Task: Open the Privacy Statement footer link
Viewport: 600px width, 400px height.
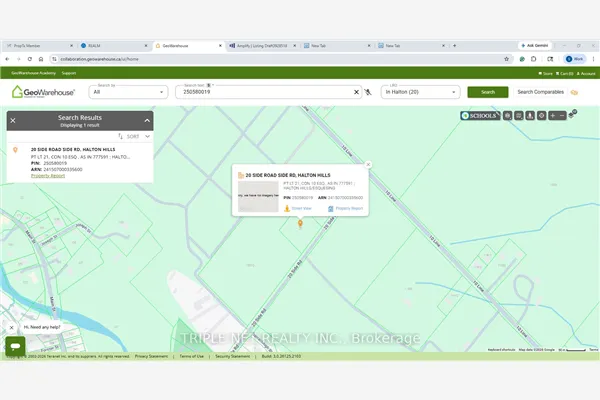Action: [151, 356]
